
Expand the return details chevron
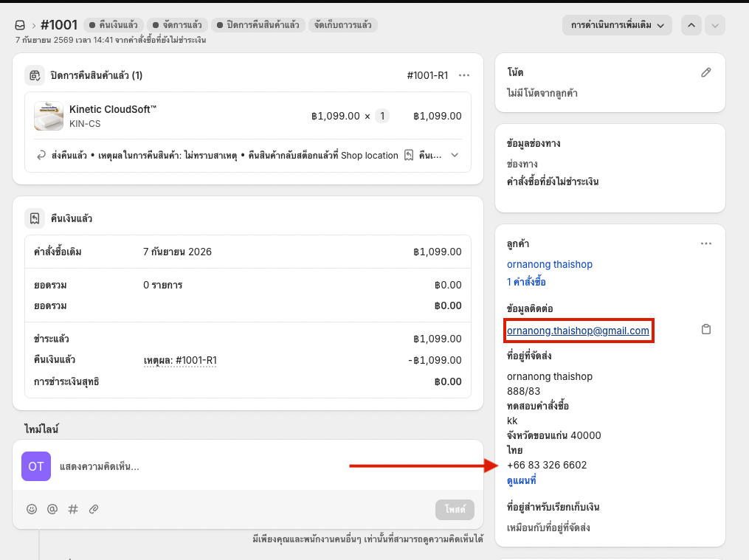[x=455, y=155]
